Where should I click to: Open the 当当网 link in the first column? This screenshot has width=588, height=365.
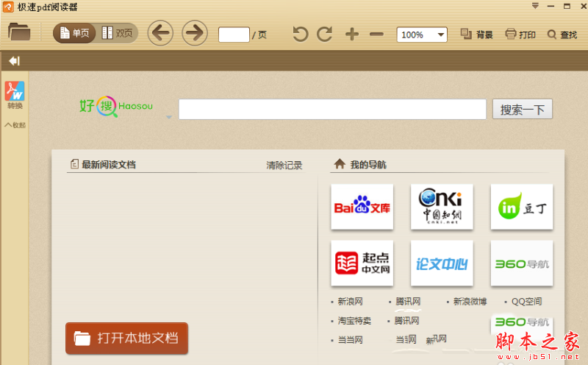pos(351,340)
